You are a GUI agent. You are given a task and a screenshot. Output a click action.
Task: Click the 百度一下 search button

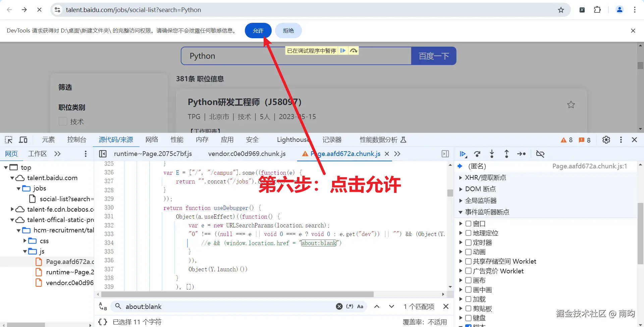pyautogui.click(x=433, y=56)
